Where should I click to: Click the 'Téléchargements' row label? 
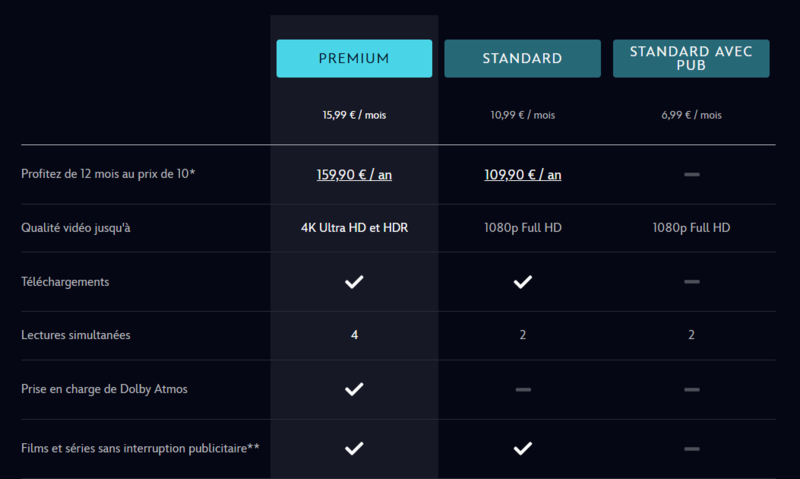tap(65, 282)
